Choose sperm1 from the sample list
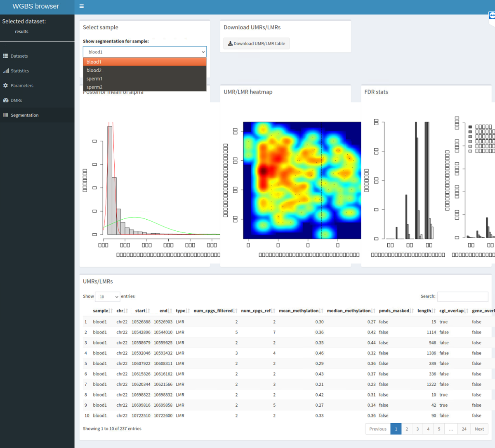Image resolution: width=495 pixels, height=448 pixels. click(x=144, y=79)
